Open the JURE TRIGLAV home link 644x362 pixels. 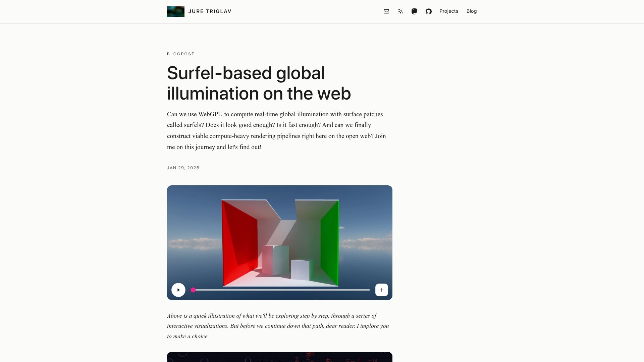[x=210, y=11]
